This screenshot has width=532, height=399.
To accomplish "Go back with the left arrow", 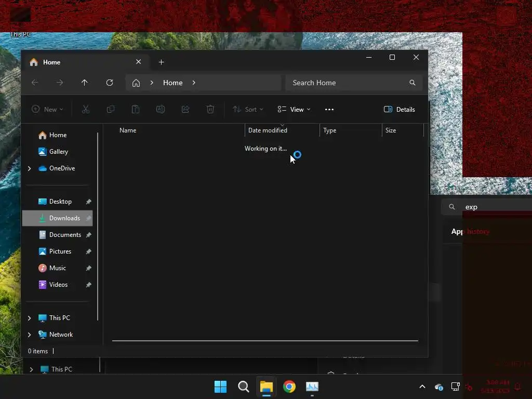I will [x=35, y=83].
